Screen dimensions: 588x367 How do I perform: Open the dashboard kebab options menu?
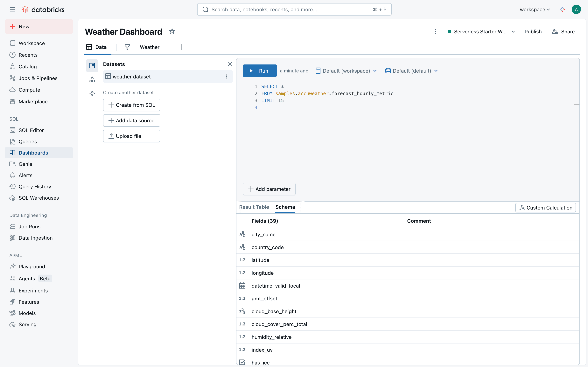tap(435, 31)
